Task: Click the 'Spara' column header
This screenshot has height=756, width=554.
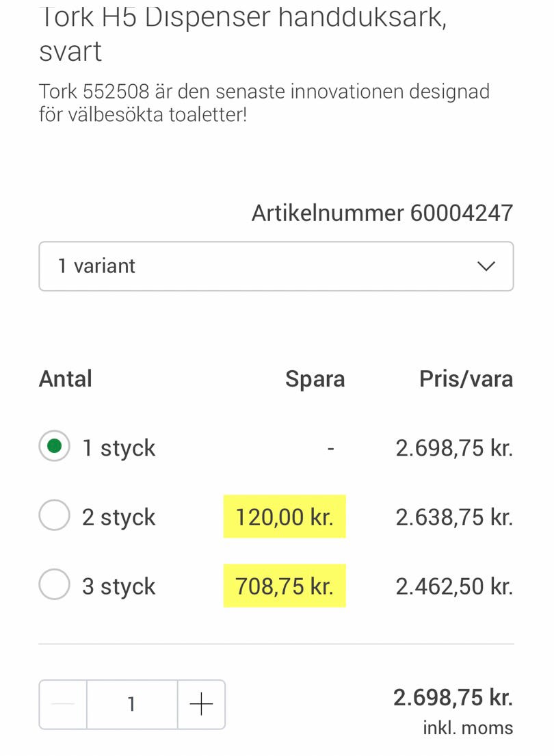Action: coord(315,378)
